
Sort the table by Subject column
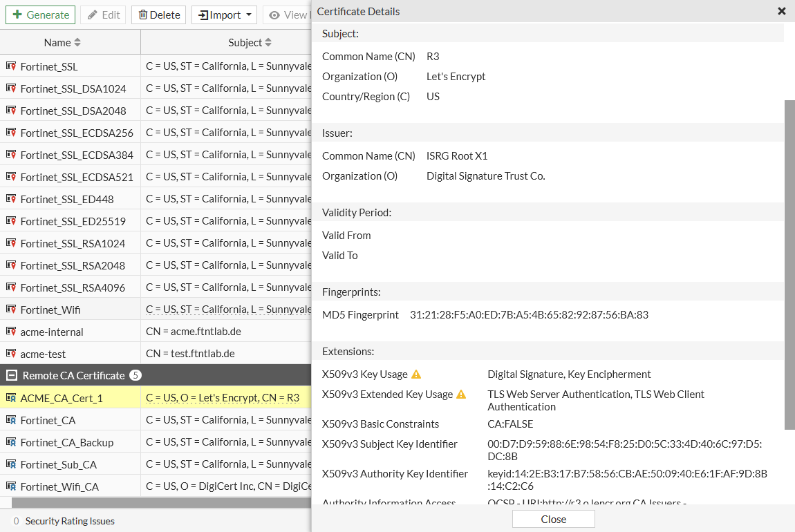(268, 43)
